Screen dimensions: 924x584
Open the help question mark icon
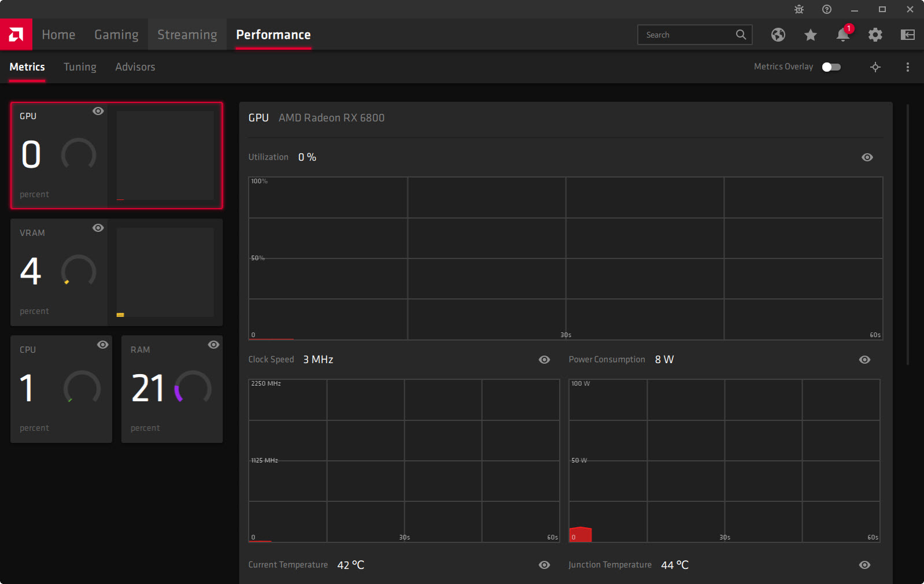827,9
